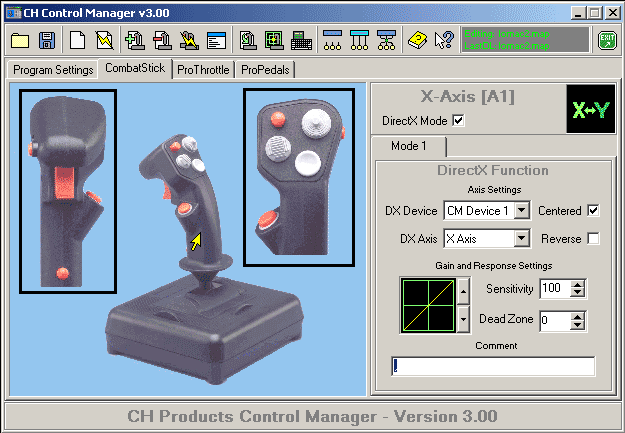Activate the What's This pointer help icon
Viewport: 625px width, 433px height.
click(x=444, y=40)
